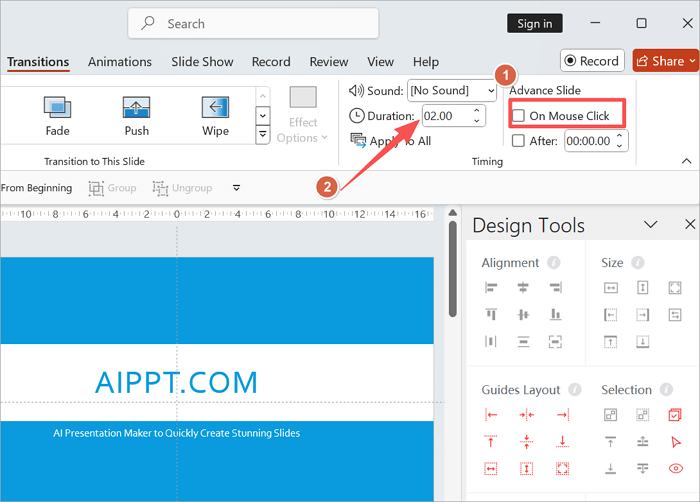700x502 pixels.
Task: Add bottom edge guide in Guides Layout
Action: (x=562, y=442)
